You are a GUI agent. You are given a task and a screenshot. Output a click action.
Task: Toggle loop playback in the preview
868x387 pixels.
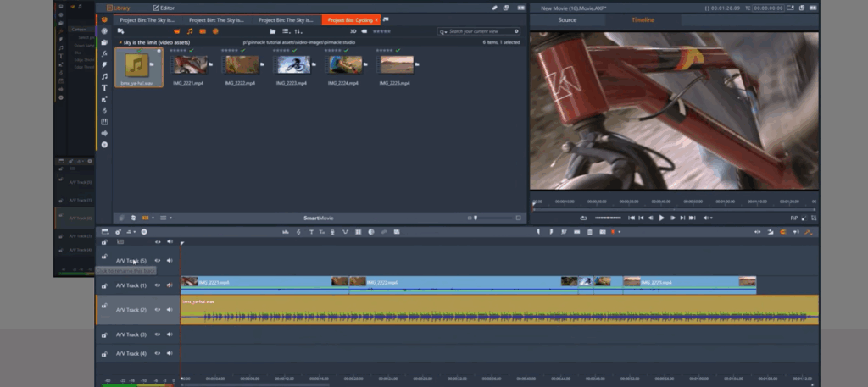[x=583, y=218]
